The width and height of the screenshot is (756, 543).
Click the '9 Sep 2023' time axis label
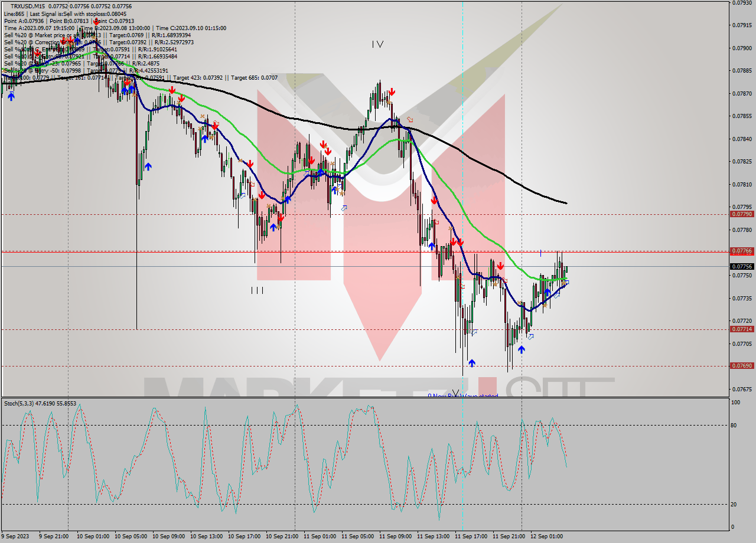tap(16, 537)
